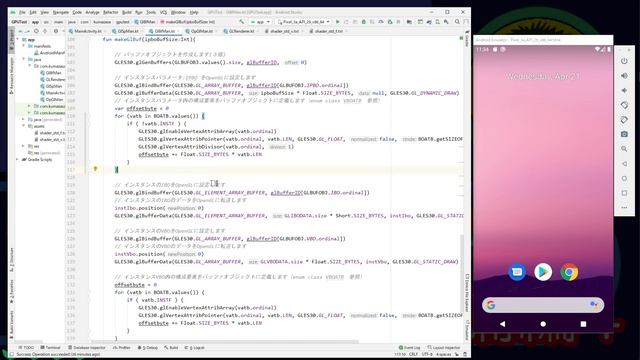Tap the Android home navigation button
Image resolution: width=640 pixels, height=360 pixels.
[543, 324]
